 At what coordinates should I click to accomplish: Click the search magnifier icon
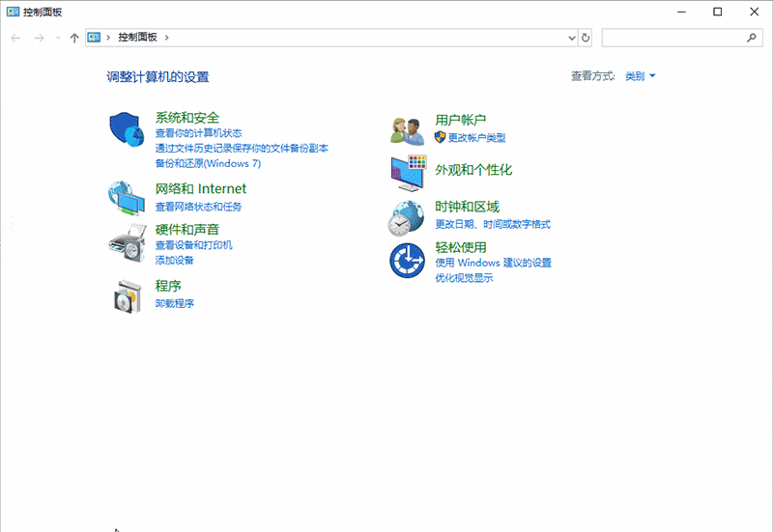pyautogui.click(x=752, y=38)
